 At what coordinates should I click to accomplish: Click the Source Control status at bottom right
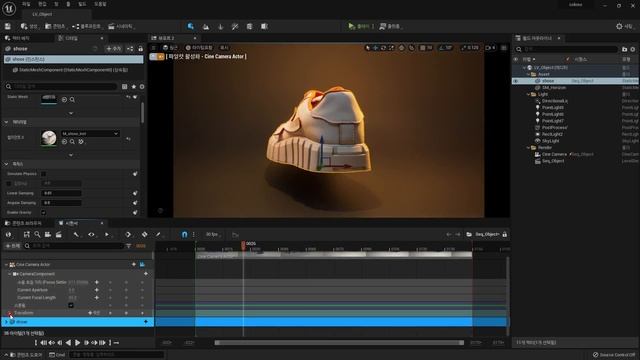point(614,355)
